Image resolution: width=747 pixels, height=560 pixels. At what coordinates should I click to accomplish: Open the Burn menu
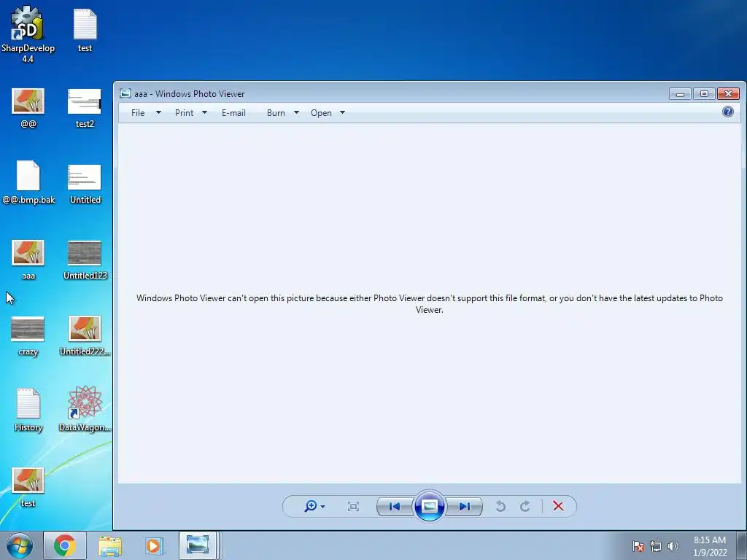tap(276, 113)
